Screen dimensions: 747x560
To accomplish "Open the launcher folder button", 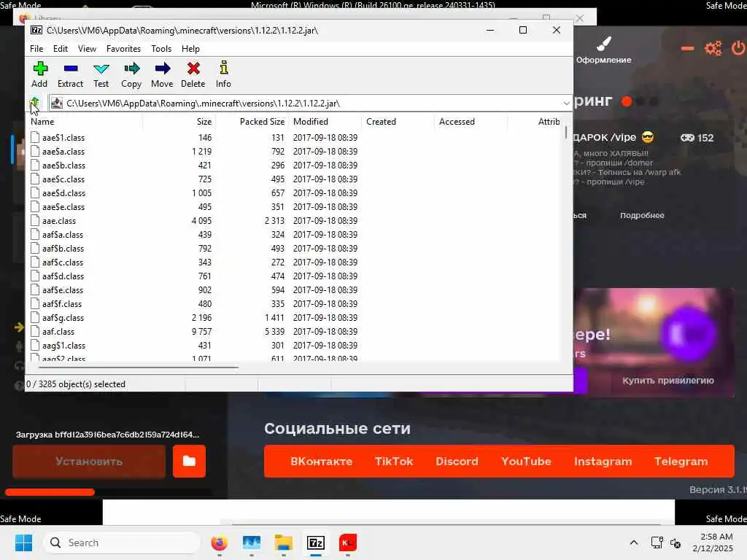I will 189,461.
